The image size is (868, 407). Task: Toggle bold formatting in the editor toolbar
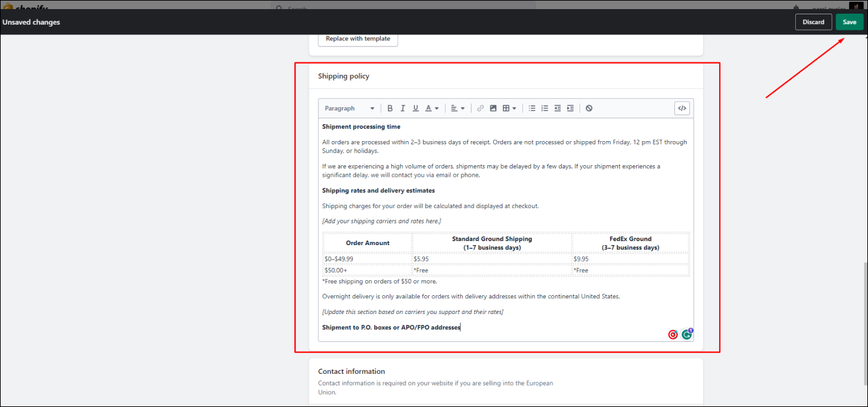pyautogui.click(x=390, y=109)
